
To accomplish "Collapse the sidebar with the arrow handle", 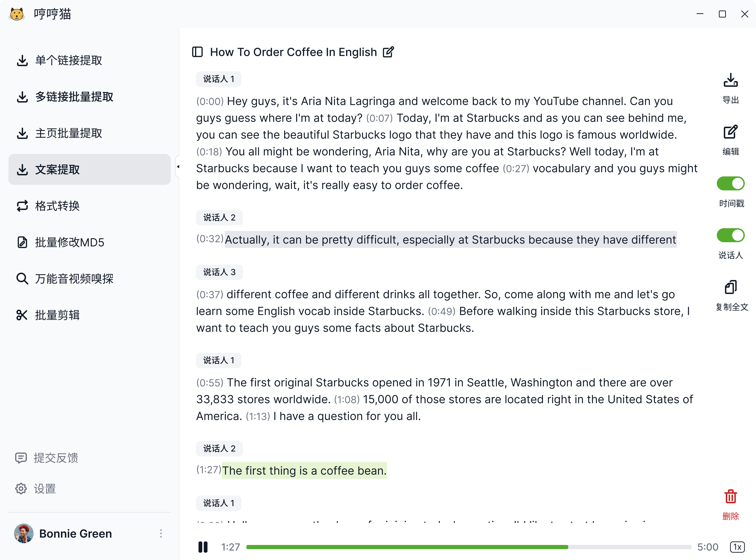I will [178, 166].
